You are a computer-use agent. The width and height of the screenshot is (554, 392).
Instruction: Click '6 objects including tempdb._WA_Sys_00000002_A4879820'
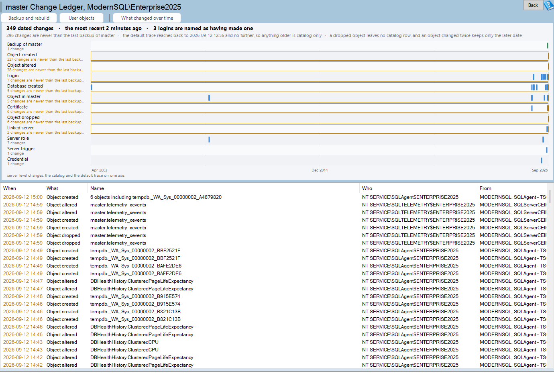click(x=156, y=197)
